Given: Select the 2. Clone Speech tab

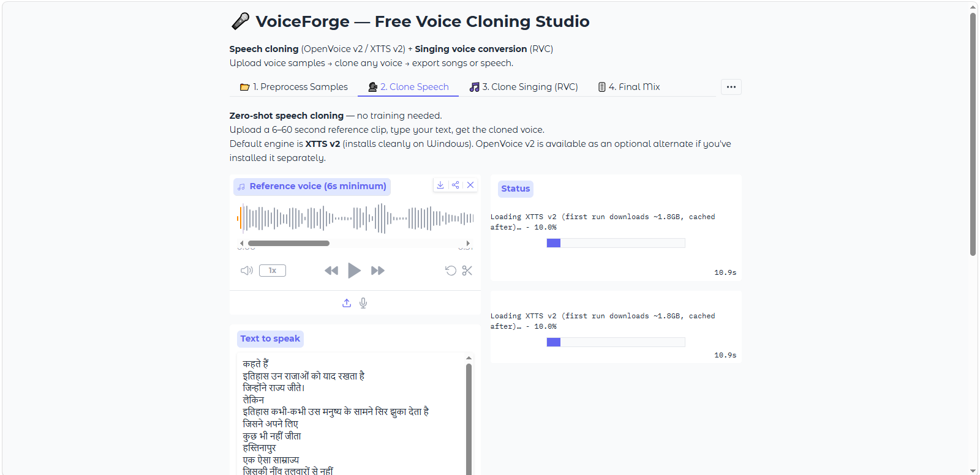Looking at the screenshot, I should (409, 87).
